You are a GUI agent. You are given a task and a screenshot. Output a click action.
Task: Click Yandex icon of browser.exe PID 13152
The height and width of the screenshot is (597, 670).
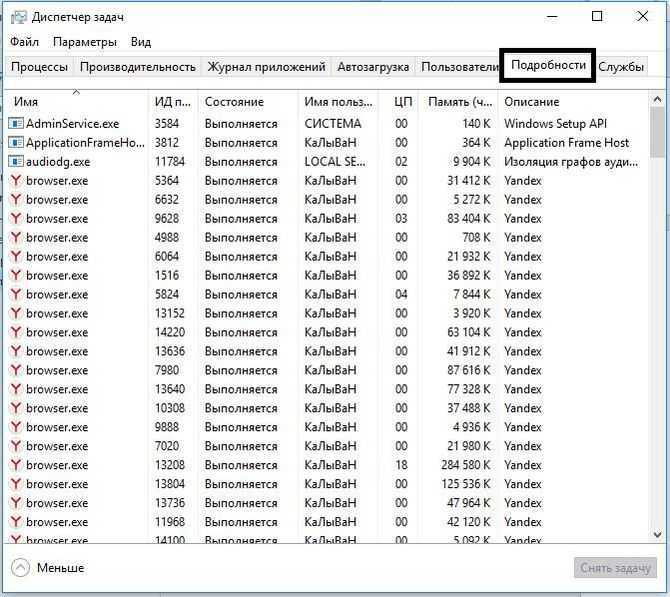coord(16,313)
